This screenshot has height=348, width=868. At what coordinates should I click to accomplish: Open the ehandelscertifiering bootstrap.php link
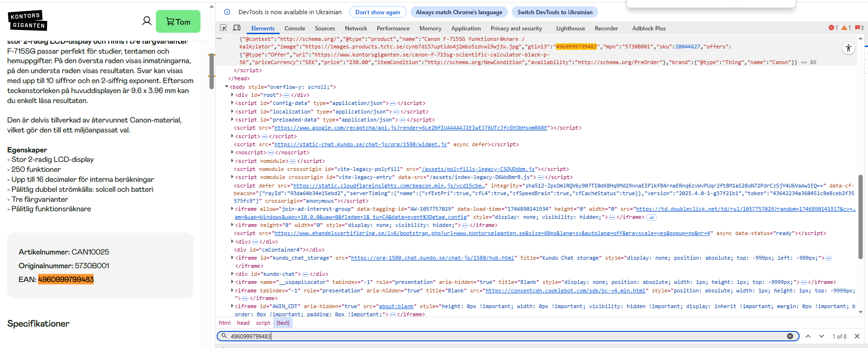coord(492,233)
